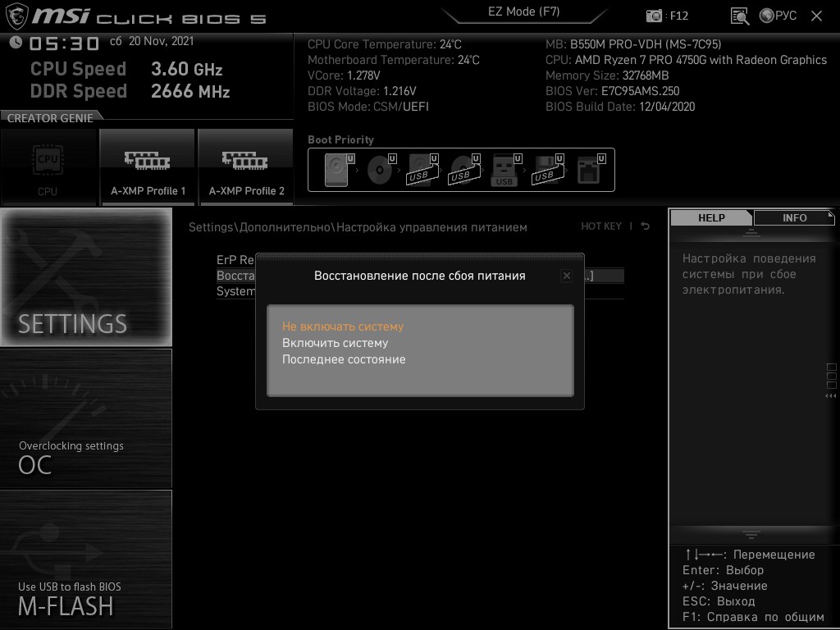This screenshot has width=840, height=630.
Task: Switch to the INFO tab
Action: click(794, 217)
